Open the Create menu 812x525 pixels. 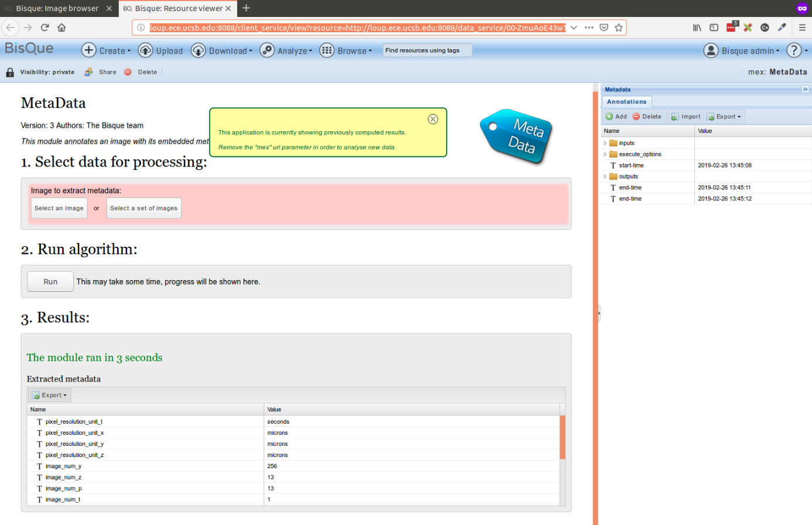tap(106, 50)
